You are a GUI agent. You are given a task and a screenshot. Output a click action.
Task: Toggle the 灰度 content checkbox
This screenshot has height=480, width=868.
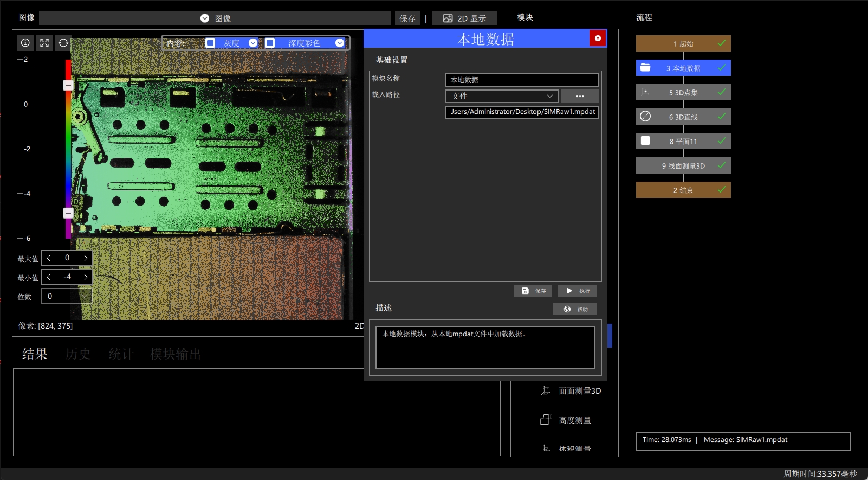[210, 43]
